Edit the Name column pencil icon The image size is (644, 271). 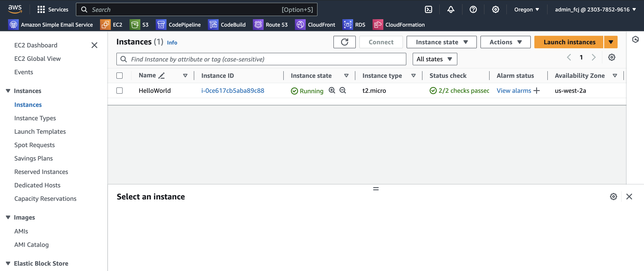[x=162, y=75]
